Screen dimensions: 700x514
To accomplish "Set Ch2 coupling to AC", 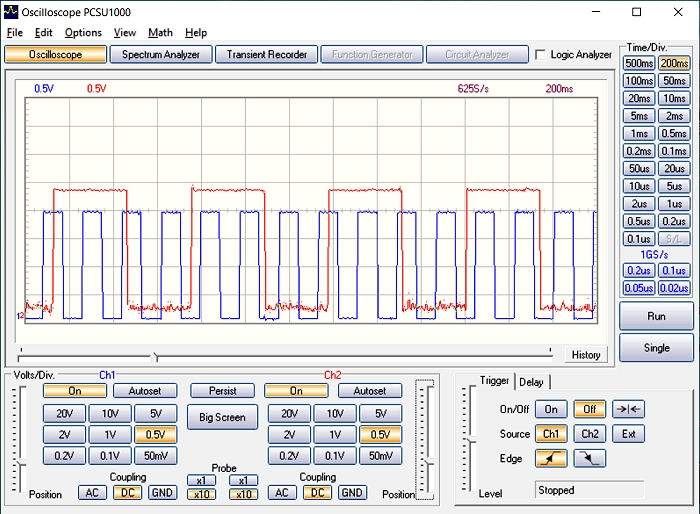I will click(x=282, y=493).
